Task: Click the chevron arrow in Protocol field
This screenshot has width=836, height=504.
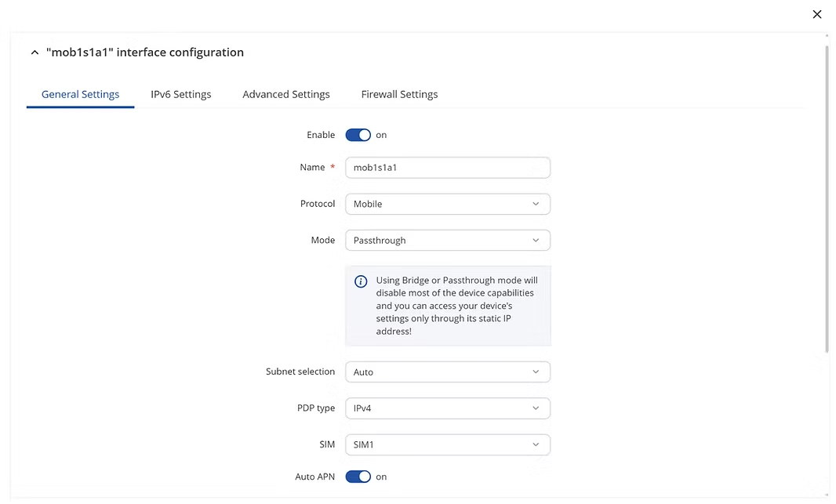Action: click(x=536, y=204)
